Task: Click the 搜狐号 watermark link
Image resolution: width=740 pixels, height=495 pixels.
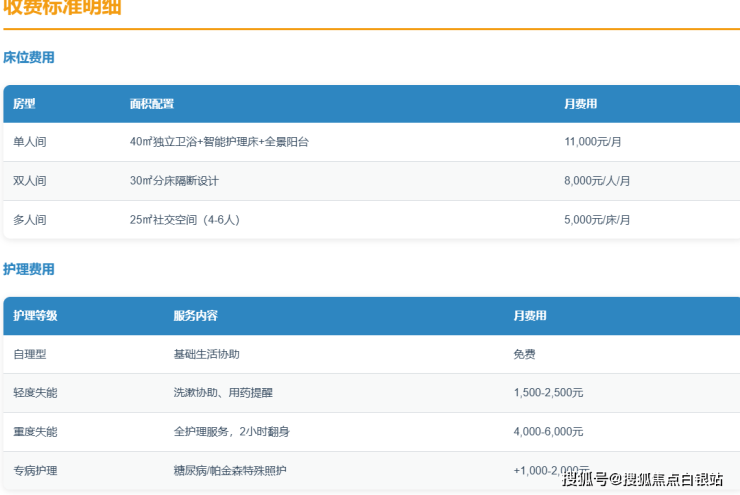Action: click(x=585, y=479)
